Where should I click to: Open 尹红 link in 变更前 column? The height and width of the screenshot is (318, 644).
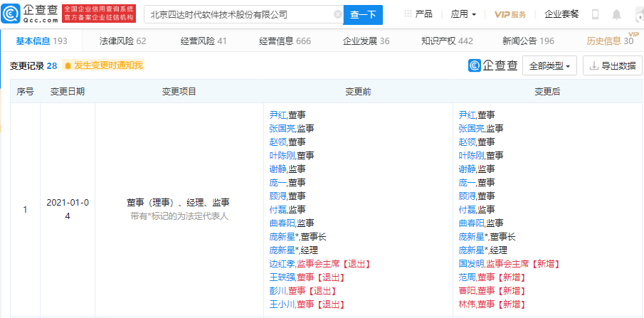click(278, 115)
